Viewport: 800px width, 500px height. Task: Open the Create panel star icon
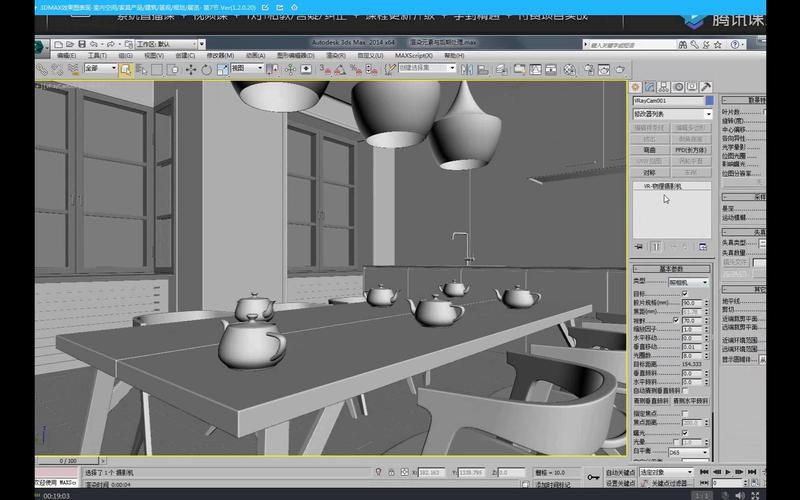click(x=636, y=87)
